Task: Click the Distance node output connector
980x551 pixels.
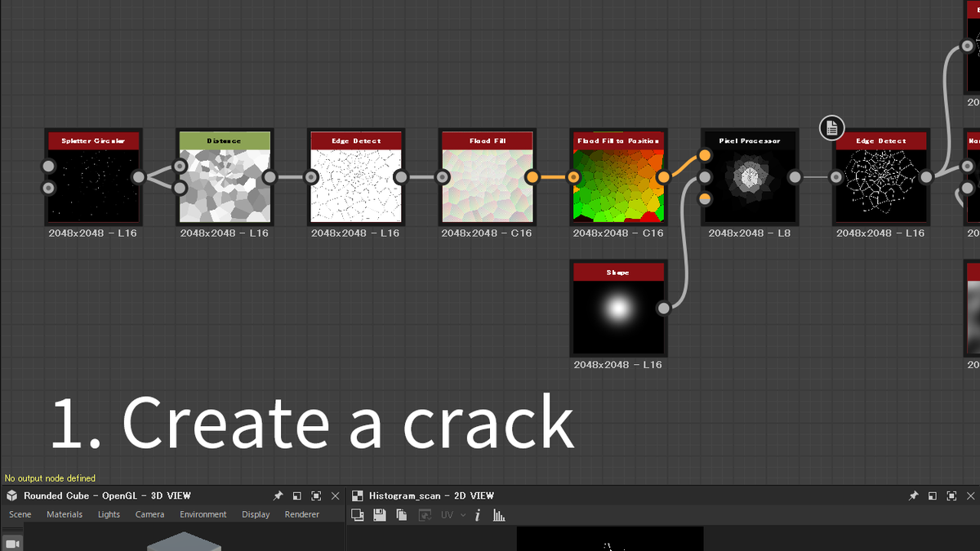Action: click(x=269, y=176)
